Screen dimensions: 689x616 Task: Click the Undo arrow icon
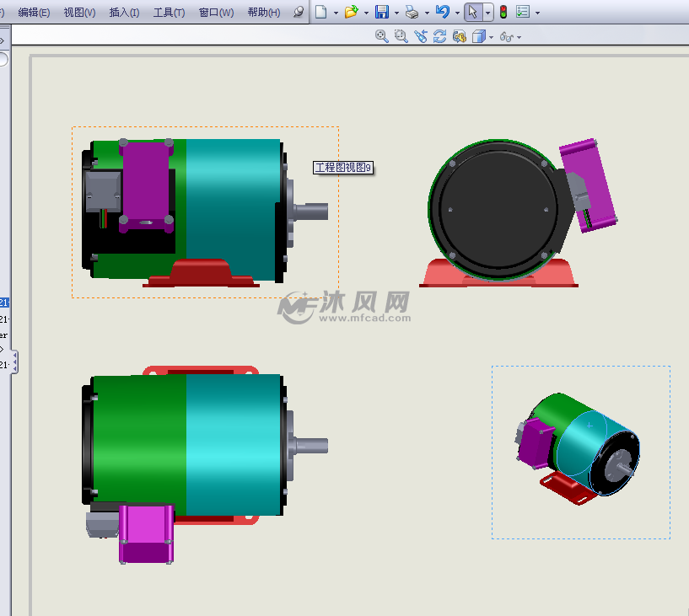point(442,12)
